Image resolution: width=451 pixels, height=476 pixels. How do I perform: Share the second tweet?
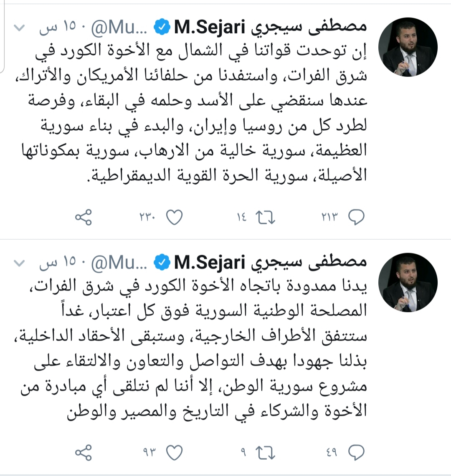click(x=83, y=453)
